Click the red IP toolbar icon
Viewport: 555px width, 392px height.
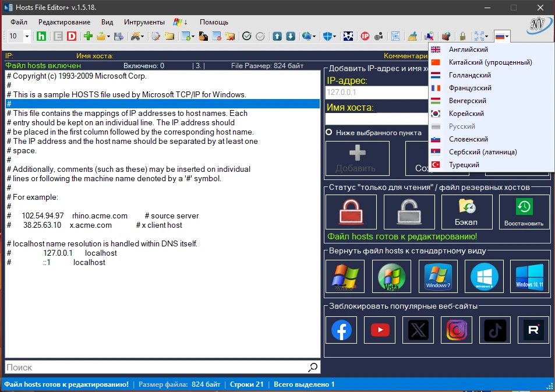pos(365,36)
